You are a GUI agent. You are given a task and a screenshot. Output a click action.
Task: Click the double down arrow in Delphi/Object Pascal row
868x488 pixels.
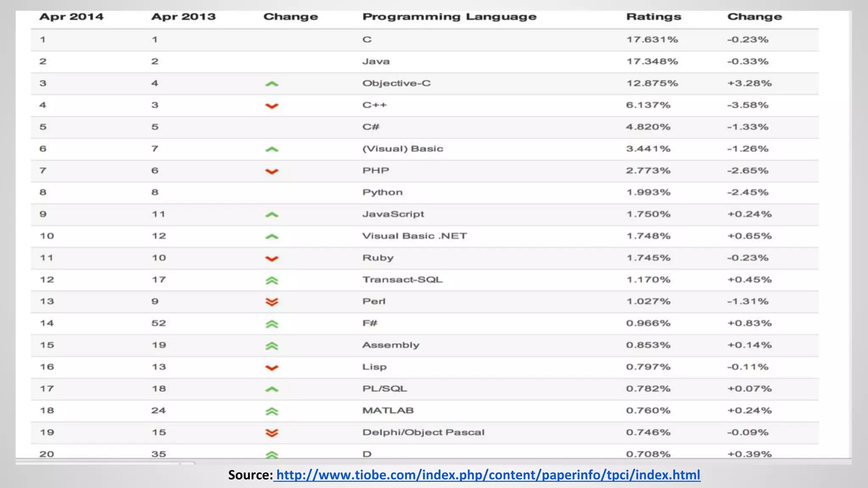click(272, 433)
